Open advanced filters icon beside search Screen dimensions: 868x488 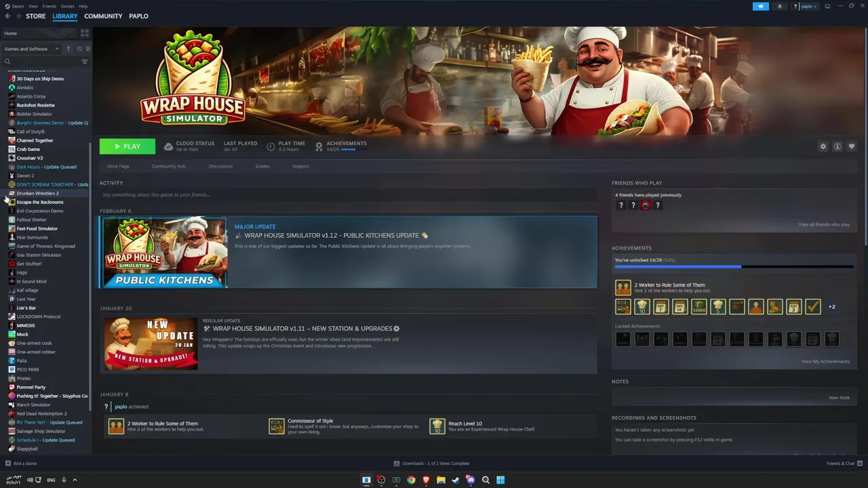[85, 62]
